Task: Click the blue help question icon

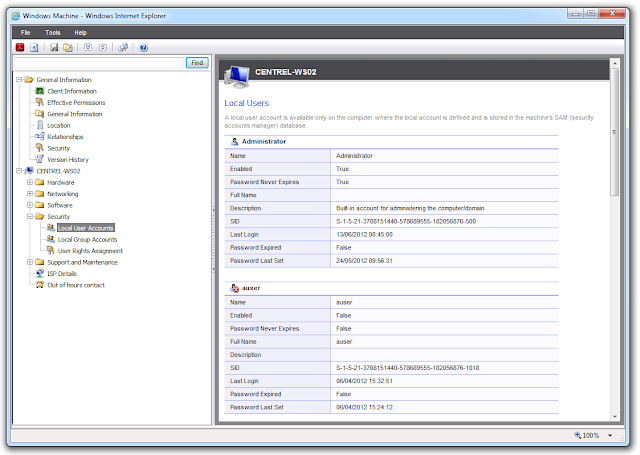Action: point(144,47)
